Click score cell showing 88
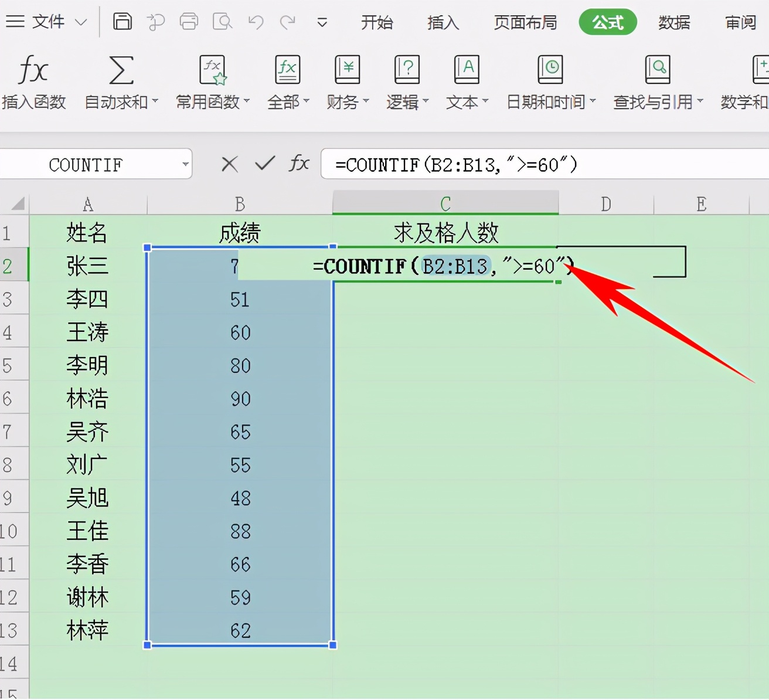This screenshot has height=700, width=769. (240, 531)
